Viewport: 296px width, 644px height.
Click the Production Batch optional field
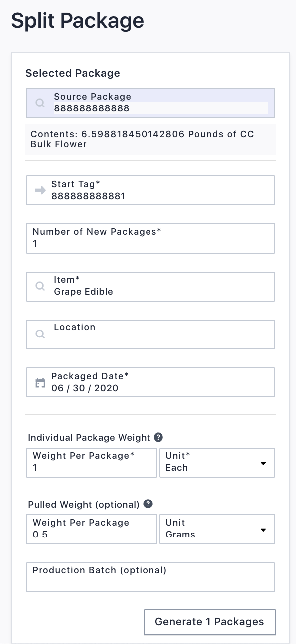pos(150,577)
